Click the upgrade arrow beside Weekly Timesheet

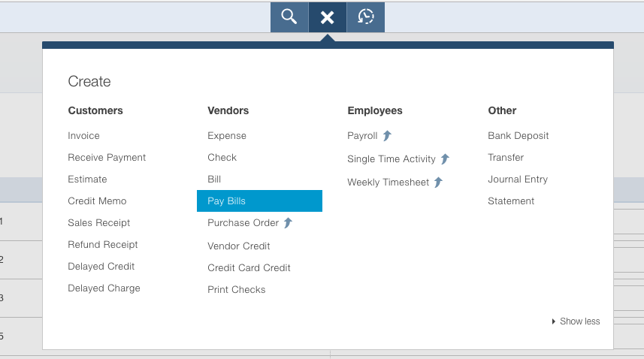click(439, 183)
